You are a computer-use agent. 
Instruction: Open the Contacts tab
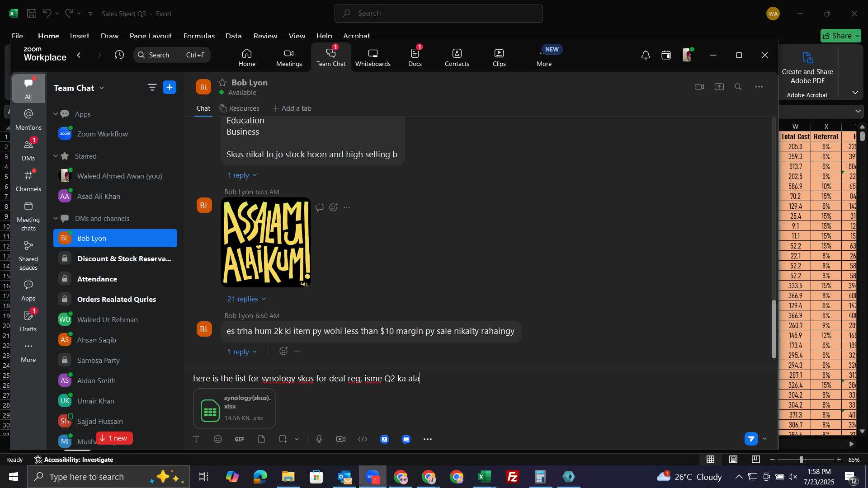click(457, 58)
